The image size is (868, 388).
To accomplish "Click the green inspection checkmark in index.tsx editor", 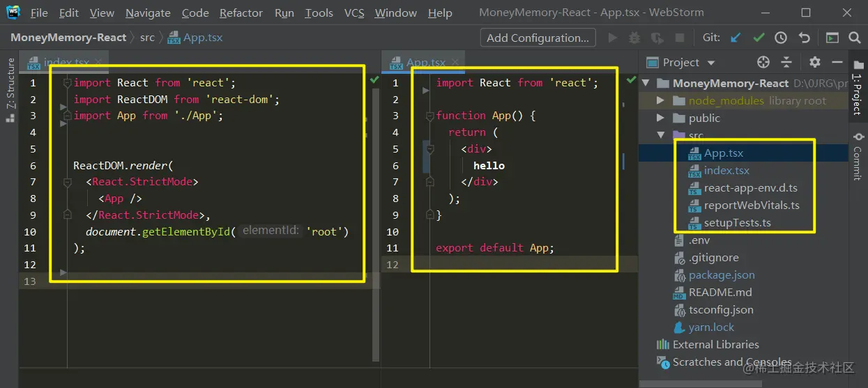I will (374, 80).
